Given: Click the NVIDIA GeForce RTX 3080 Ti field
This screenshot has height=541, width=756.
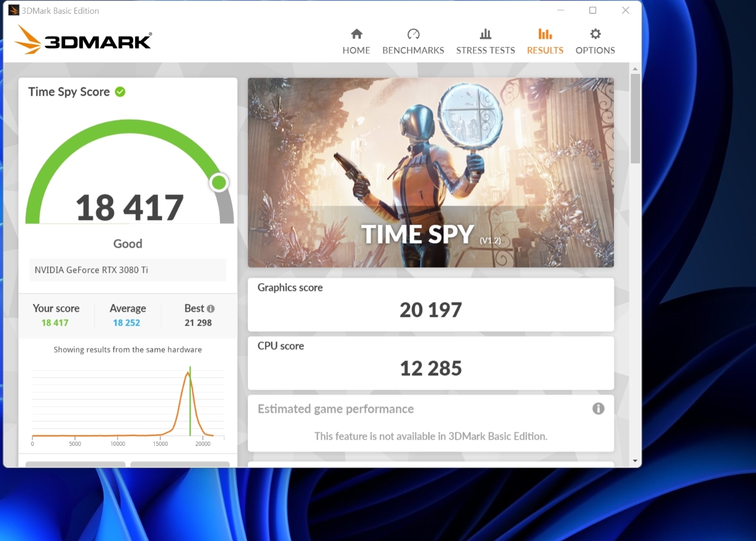Looking at the screenshot, I should (x=128, y=270).
